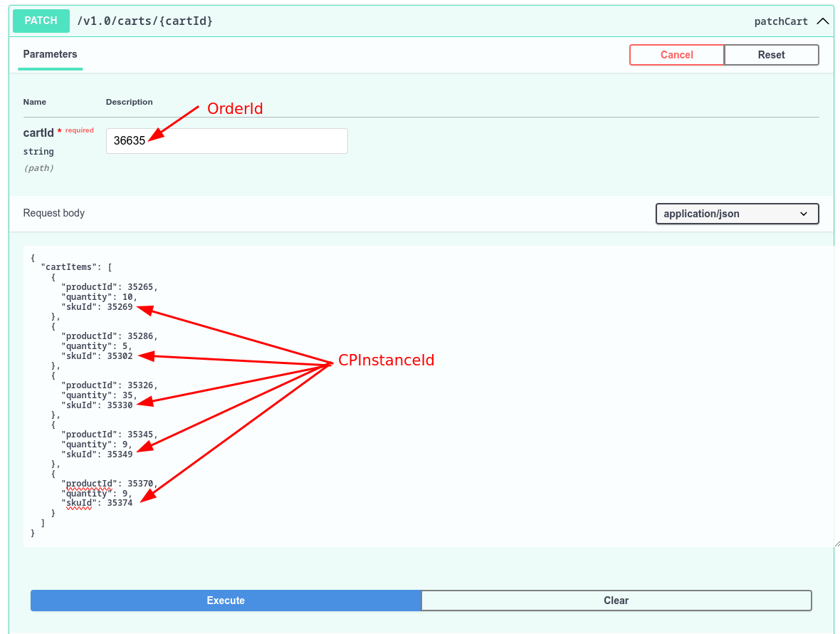Click the "quantity": 10 line
840x634 pixels.
coord(99,297)
